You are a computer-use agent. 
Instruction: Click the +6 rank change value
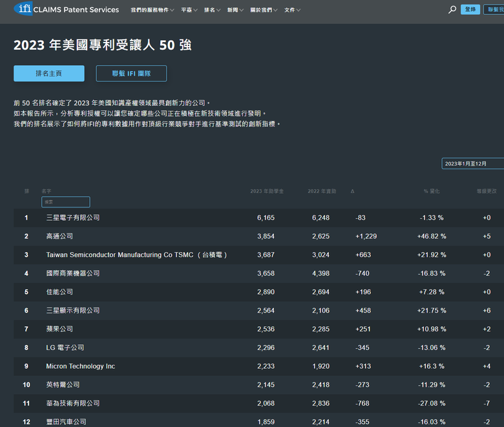[x=487, y=311]
